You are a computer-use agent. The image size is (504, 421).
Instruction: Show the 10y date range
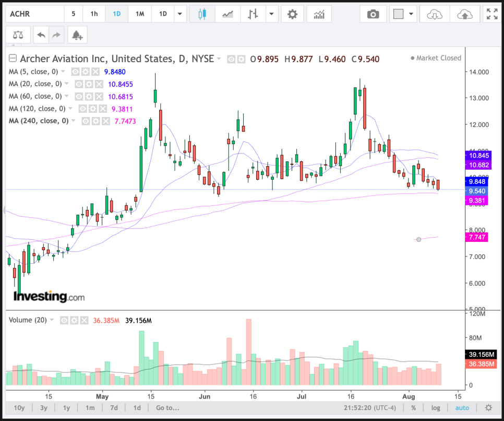coord(19,408)
